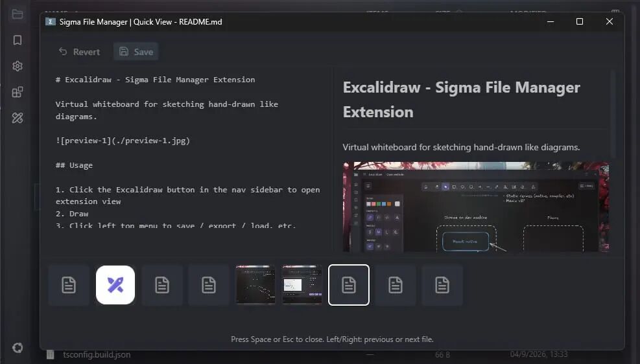640x364 pixels.
Task: Click the Revert button
Action: pos(79,52)
